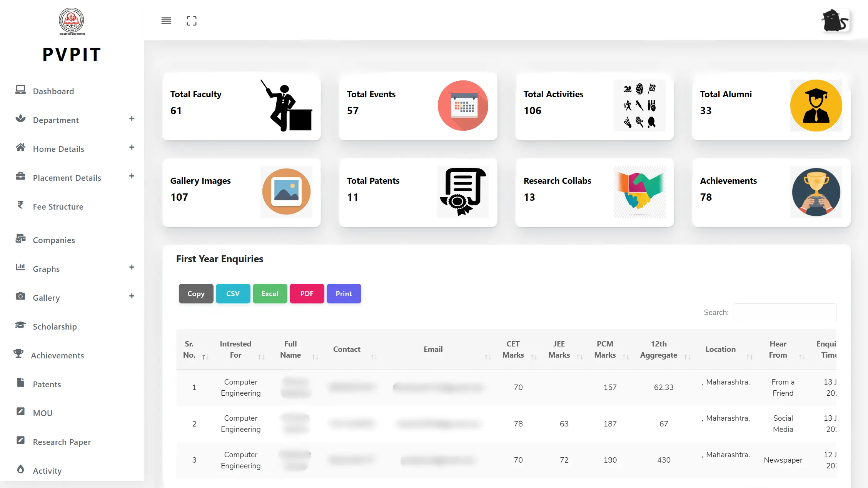Toggle the fullscreen icon in the header

(x=192, y=21)
